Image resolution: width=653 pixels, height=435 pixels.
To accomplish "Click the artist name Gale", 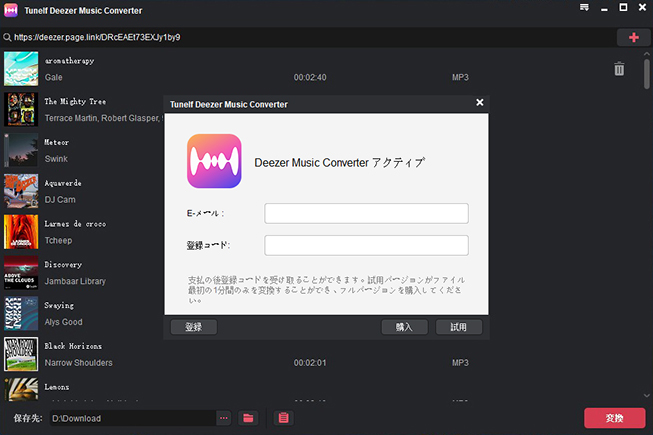I will (x=54, y=77).
